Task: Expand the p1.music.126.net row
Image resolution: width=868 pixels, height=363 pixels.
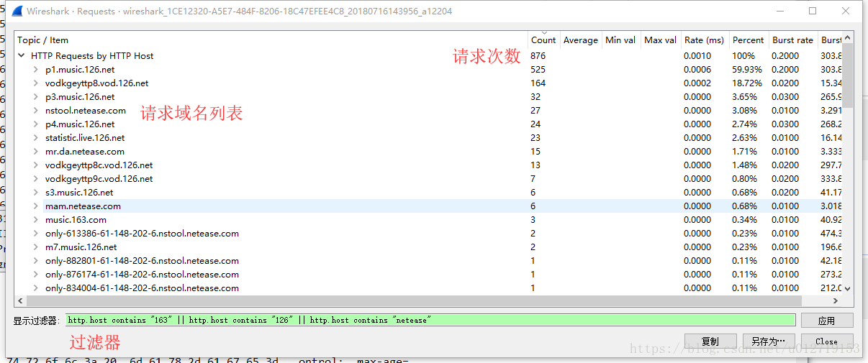Action: click(x=35, y=70)
